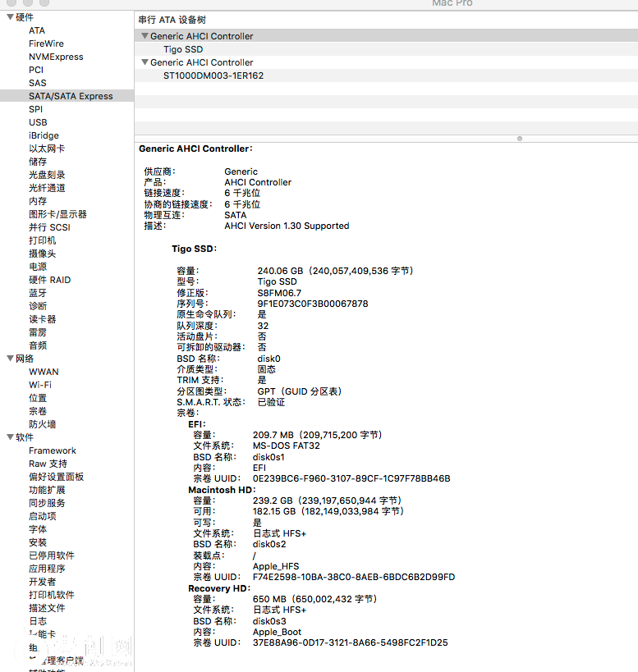The image size is (638, 672).
Task: Open the 图形卡/显示器 sidebar entry
Action: (57, 214)
